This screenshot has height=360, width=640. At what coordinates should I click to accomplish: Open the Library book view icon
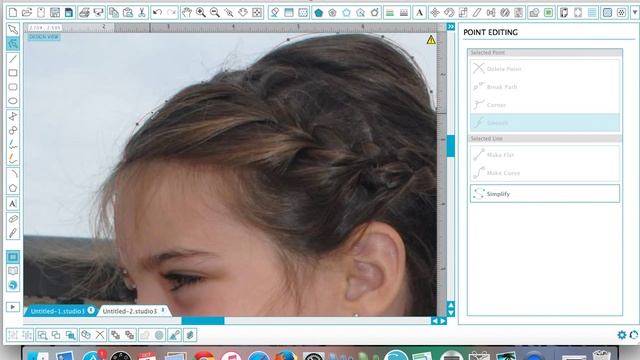pyautogui.click(x=13, y=271)
